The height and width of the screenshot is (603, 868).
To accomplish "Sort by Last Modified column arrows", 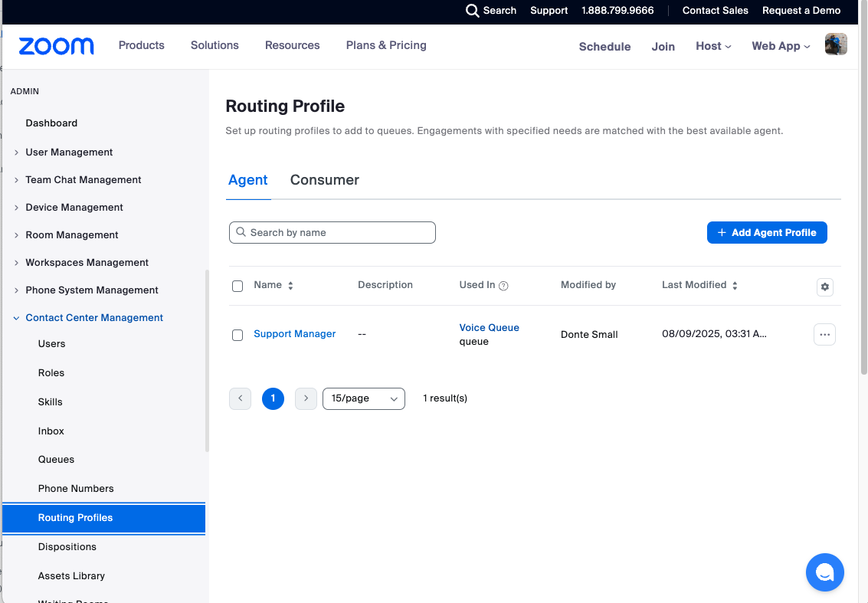I will [x=735, y=286].
